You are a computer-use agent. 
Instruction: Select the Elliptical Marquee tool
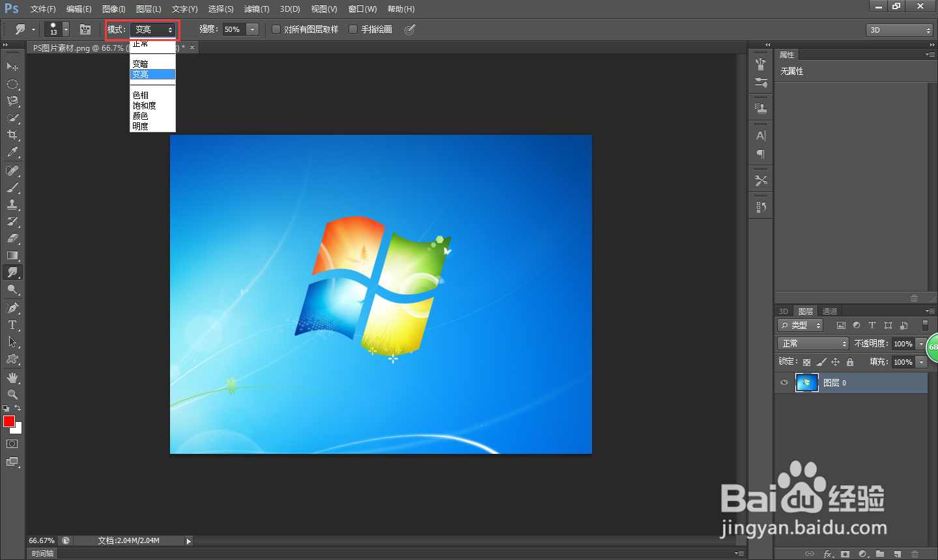click(x=12, y=84)
